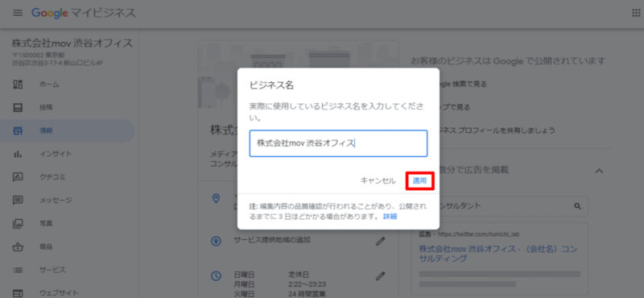This screenshot has width=644, height=298.
Task: Click the 写真 photo icon
Action: 18,224
